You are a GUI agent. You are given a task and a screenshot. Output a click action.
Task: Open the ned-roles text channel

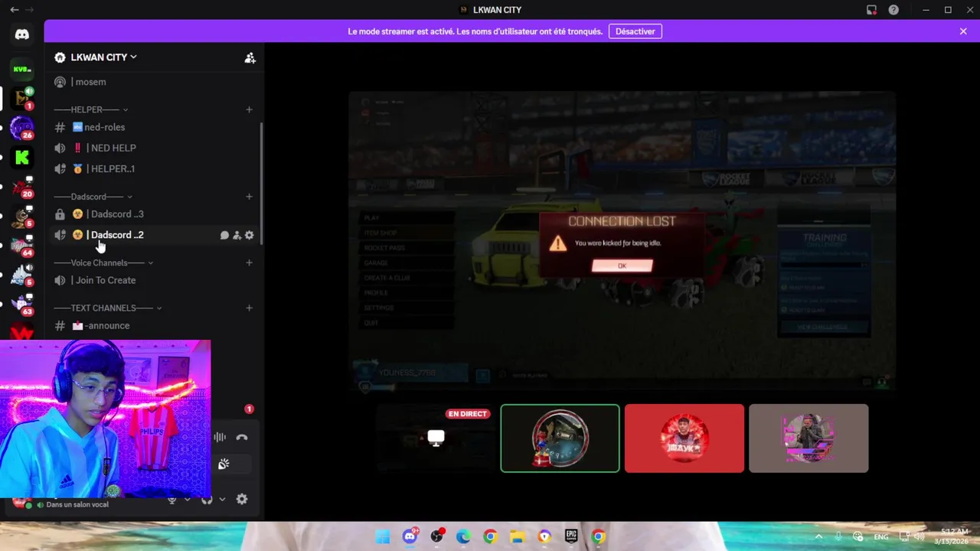click(153, 127)
